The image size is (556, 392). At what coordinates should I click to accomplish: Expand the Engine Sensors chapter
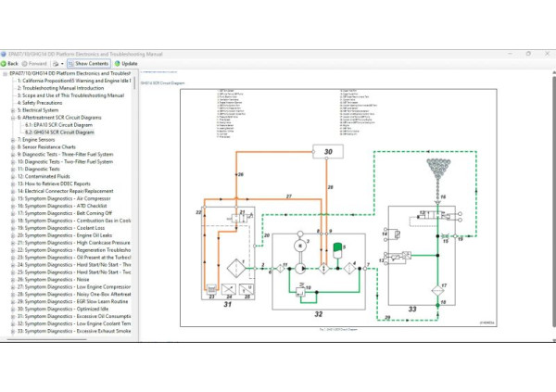[x=12, y=139]
